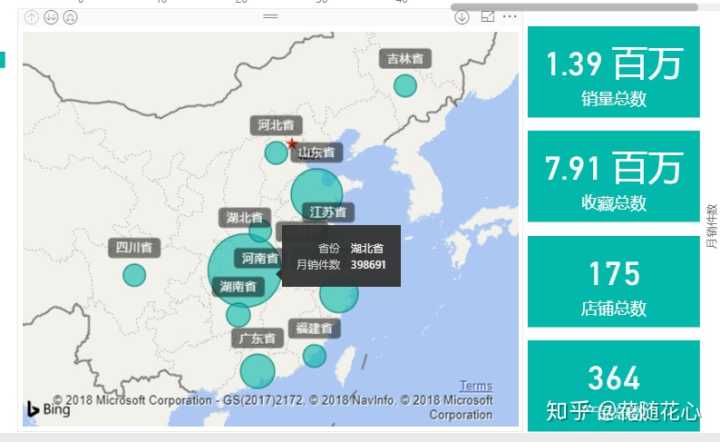Click the red star marker near Hebei
The width and height of the screenshot is (720, 442).
292,144
